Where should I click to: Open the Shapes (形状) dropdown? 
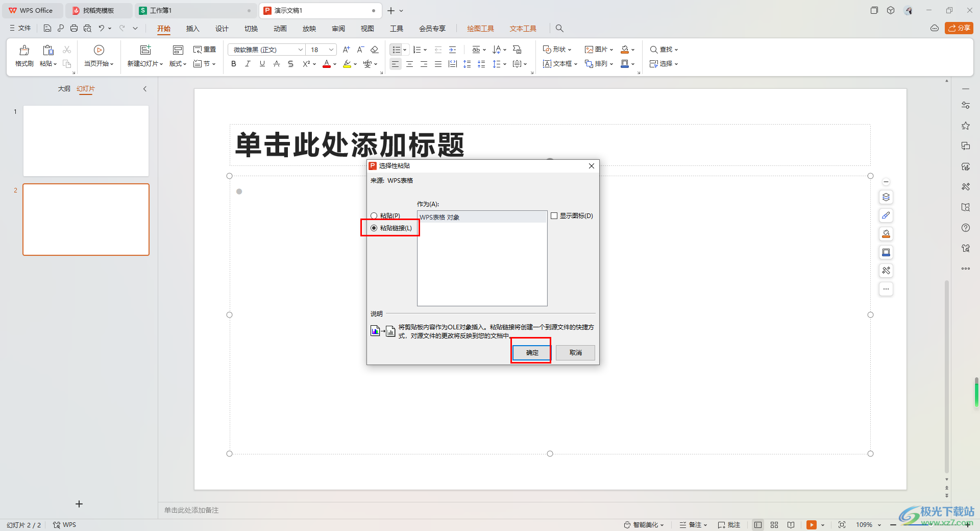(x=557, y=50)
